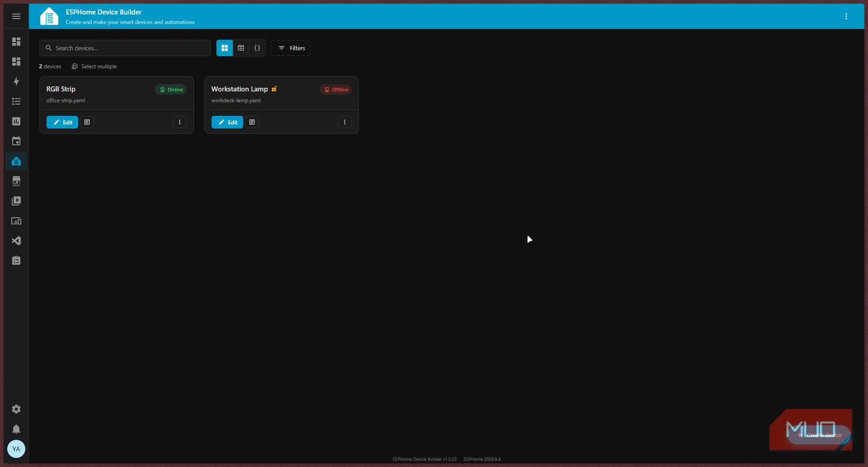Viewport: 868px width, 467px height.
Task: Open RGB Strip card overflow menu
Action: [x=179, y=122]
